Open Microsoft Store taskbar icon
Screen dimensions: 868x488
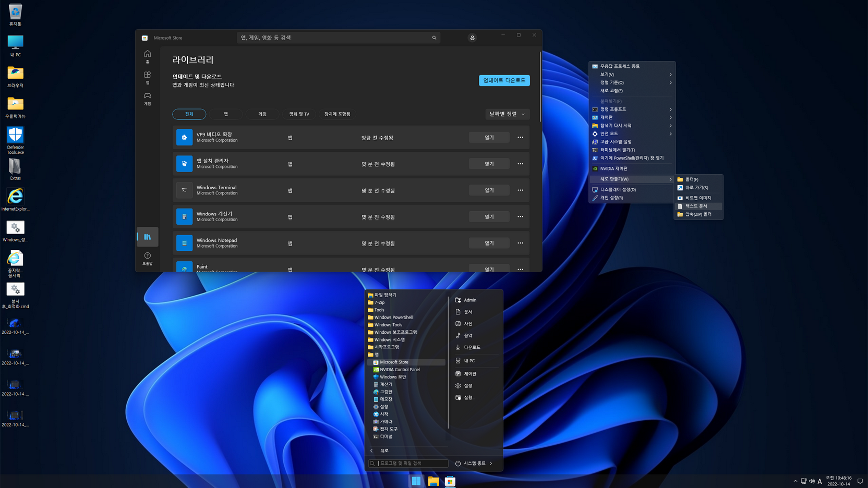click(450, 481)
